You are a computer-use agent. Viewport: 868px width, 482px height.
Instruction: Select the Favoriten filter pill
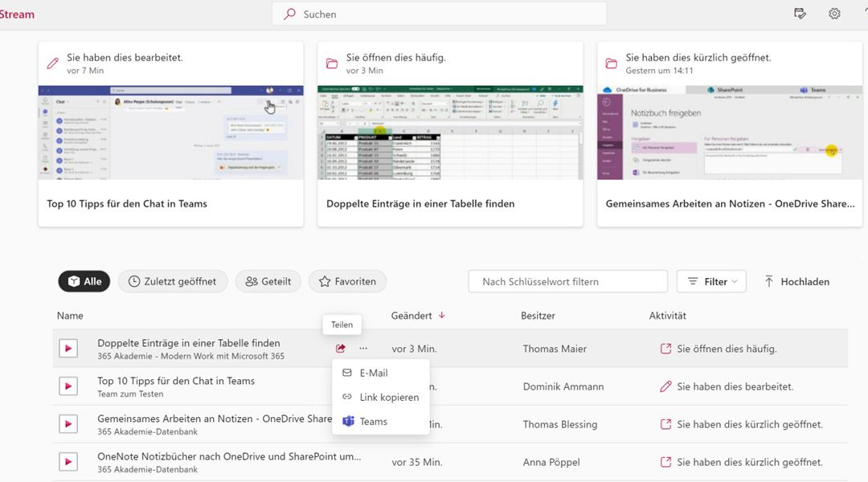click(x=347, y=281)
